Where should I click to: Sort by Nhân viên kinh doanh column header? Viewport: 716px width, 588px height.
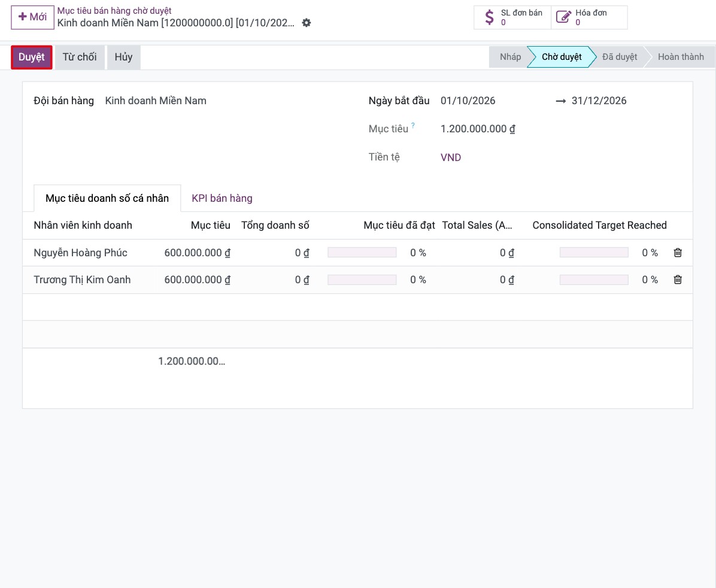pos(83,225)
